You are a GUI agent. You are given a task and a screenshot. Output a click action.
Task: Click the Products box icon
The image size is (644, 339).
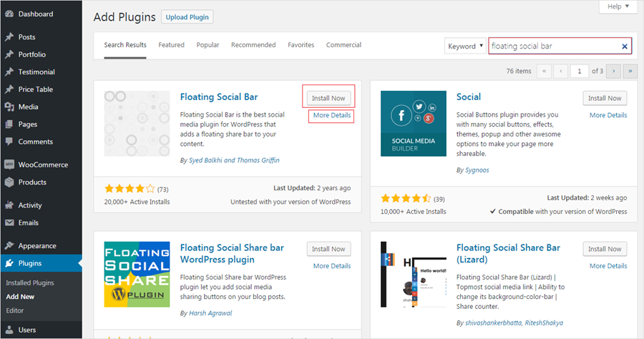click(x=9, y=182)
